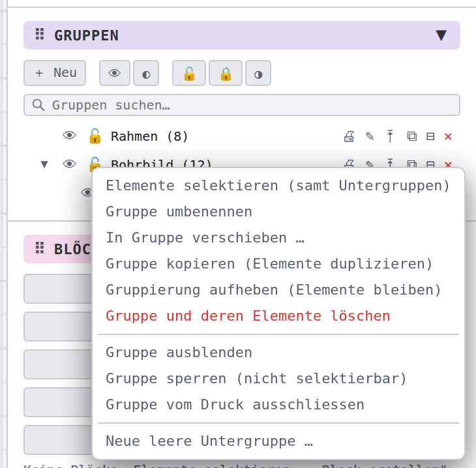
Task: Click the ungroup icon in Rahmen row
Action: 430,136
